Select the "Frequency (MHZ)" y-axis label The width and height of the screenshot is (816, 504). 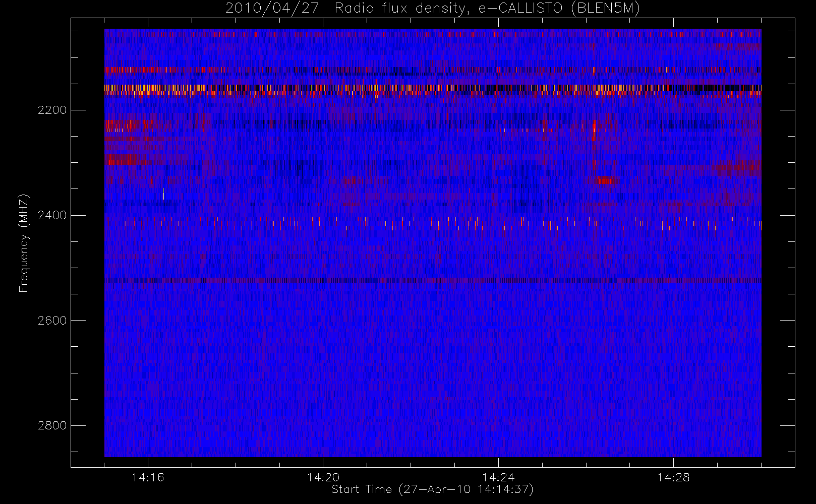23,243
